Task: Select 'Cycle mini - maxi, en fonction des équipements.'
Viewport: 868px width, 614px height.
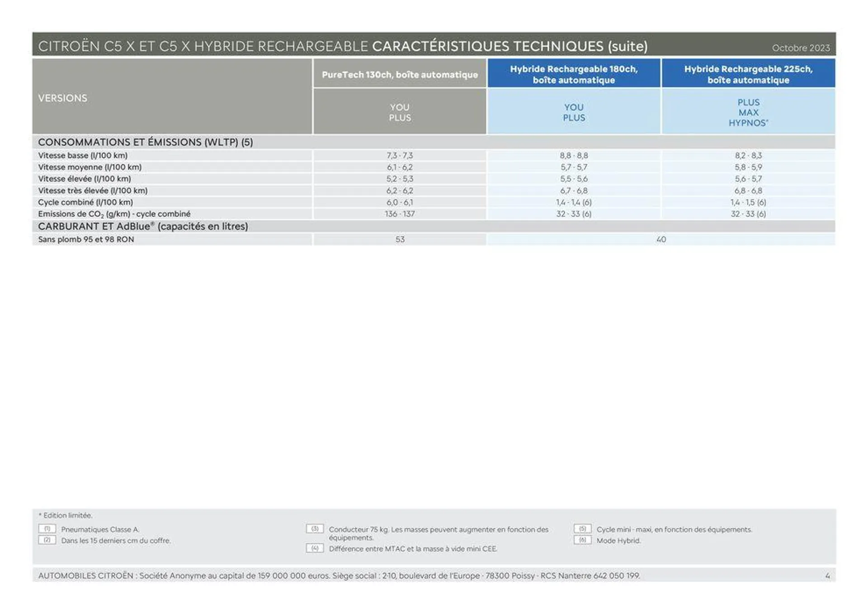Action: pyautogui.click(x=674, y=529)
